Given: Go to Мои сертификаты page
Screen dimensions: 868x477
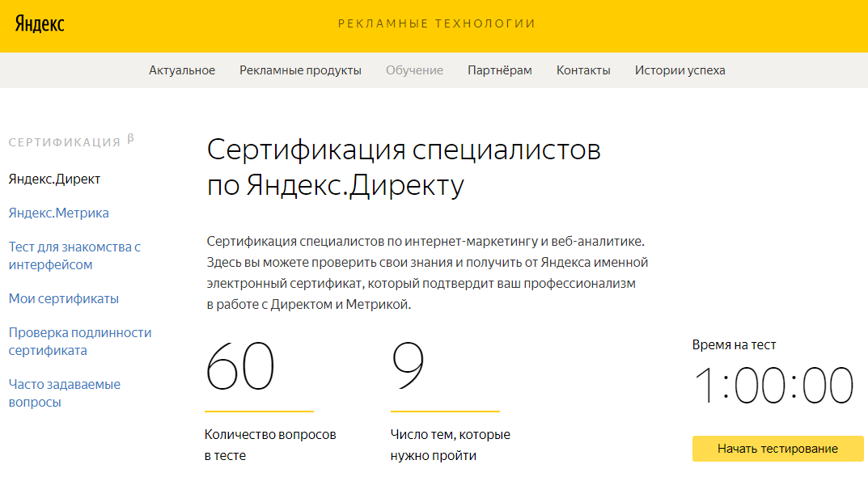Looking at the screenshot, I should [x=64, y=299].
